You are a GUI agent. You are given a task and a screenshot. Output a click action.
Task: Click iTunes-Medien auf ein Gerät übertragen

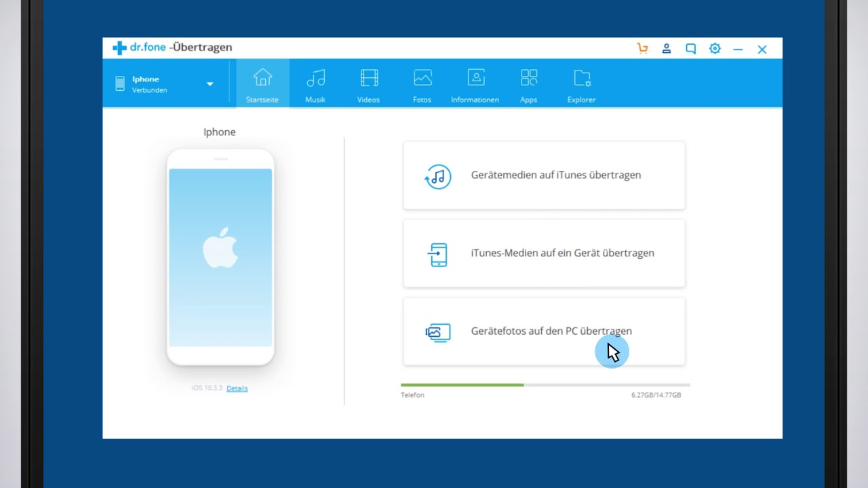(x=544, y=253)
